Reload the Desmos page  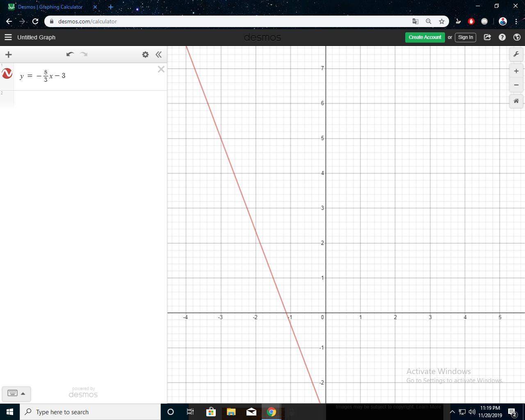point(35,21)
